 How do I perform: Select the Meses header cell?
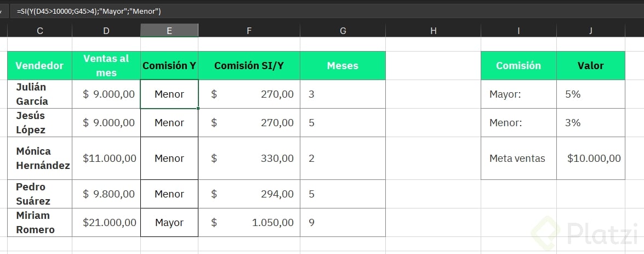[x=343, y=65]
